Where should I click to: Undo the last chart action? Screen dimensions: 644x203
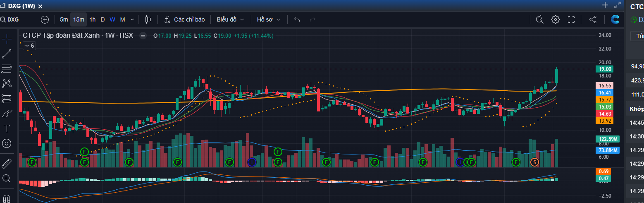coord(297,19)
